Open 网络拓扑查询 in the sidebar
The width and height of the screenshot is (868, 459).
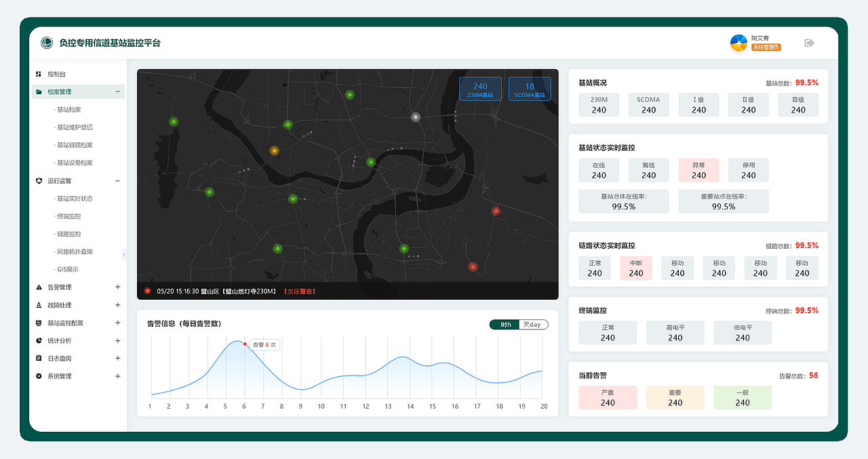(74, 252)
